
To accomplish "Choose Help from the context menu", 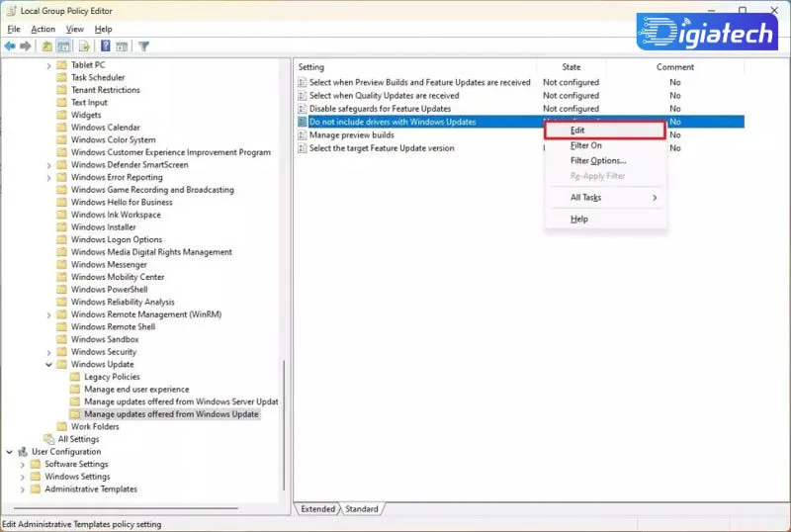I will click(605, 220).
